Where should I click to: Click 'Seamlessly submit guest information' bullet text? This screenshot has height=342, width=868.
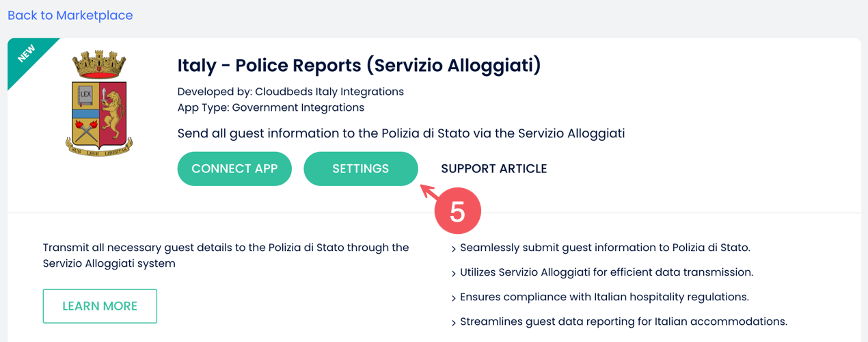click(x=605, y=248)
